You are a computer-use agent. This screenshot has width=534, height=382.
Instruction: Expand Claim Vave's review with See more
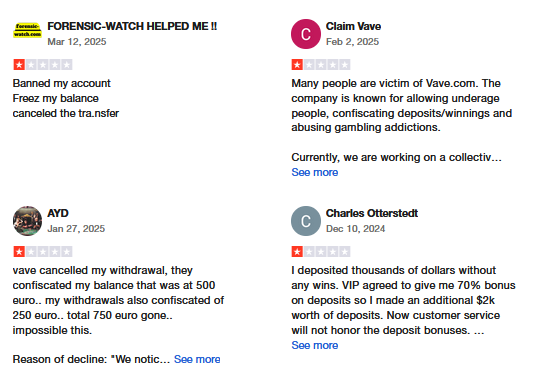click(315, 172)
